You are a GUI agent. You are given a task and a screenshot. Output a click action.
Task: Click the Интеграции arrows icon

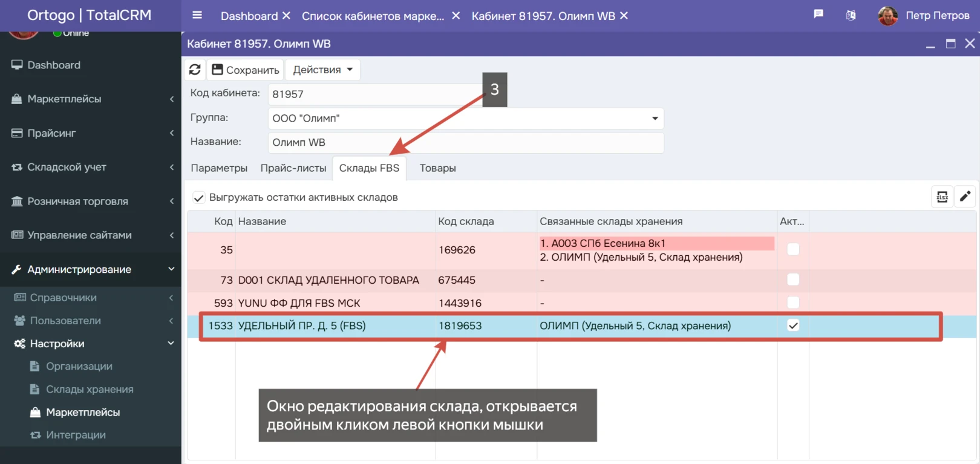[x=36, y=435]
